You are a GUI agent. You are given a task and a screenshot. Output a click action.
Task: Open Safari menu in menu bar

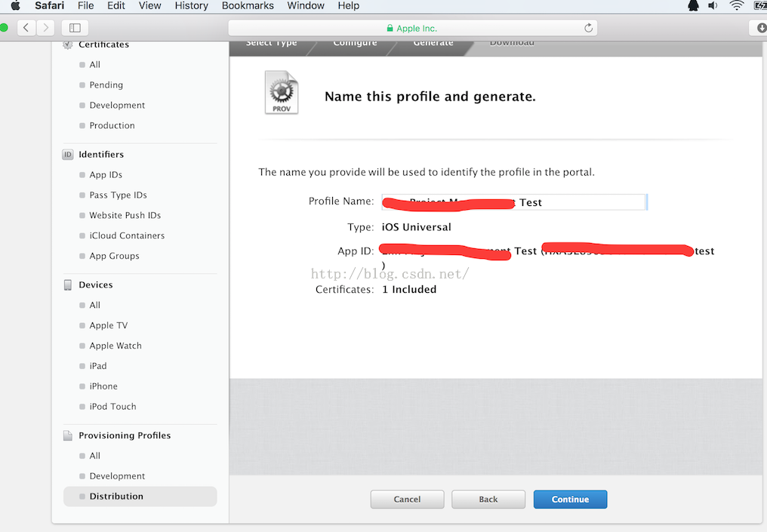point(49,6)
